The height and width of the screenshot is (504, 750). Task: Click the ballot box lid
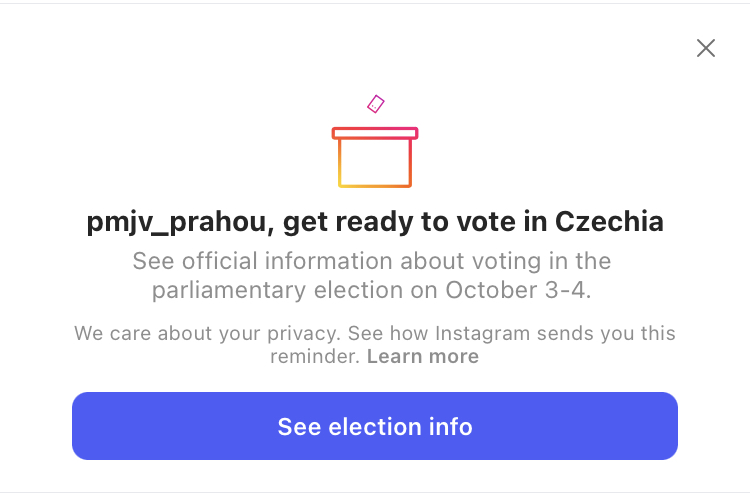click(x=375, y=132)
